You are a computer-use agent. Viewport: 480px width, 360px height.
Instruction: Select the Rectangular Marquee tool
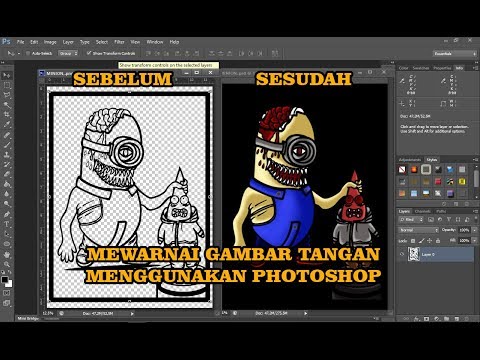coord(6,85)
